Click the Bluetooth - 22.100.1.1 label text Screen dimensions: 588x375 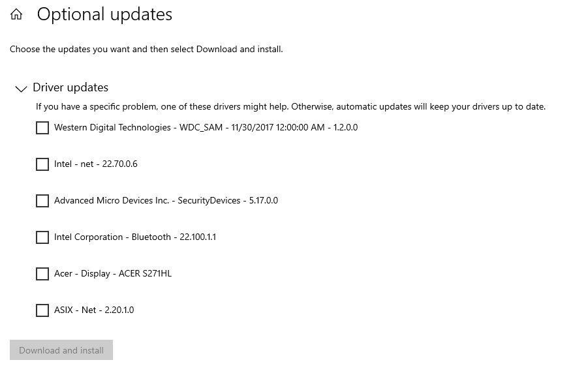174,237
